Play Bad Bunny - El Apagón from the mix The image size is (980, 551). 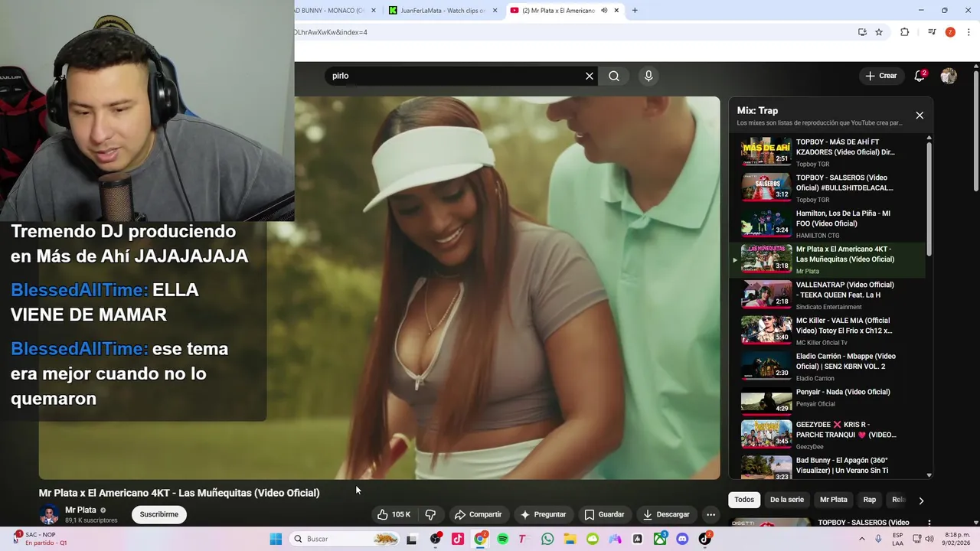pos(828,468)
